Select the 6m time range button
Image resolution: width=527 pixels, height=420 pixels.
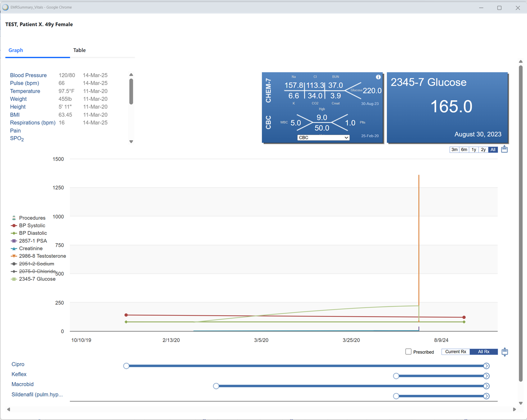(464, 150)
